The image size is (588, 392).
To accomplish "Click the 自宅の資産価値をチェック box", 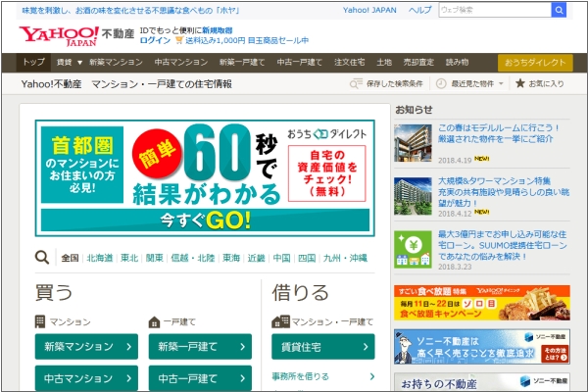I will [327, 173].
